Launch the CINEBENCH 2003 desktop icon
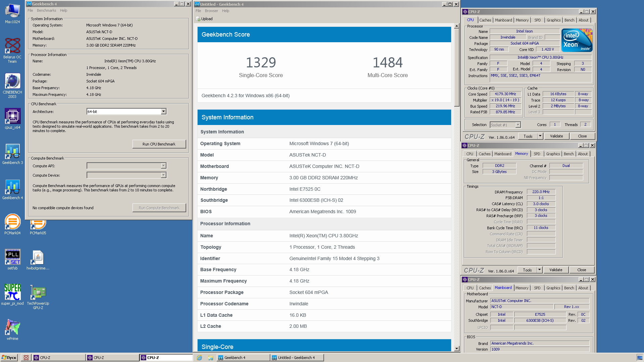Image resolution: width=644 pixels, height=362 pixels. click(x=12, y=85)
